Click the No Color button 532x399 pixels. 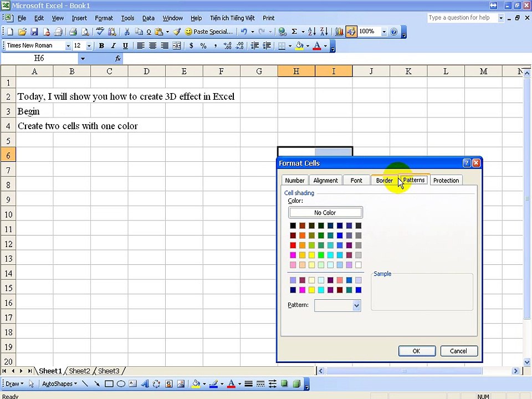[x=325, y=213]
